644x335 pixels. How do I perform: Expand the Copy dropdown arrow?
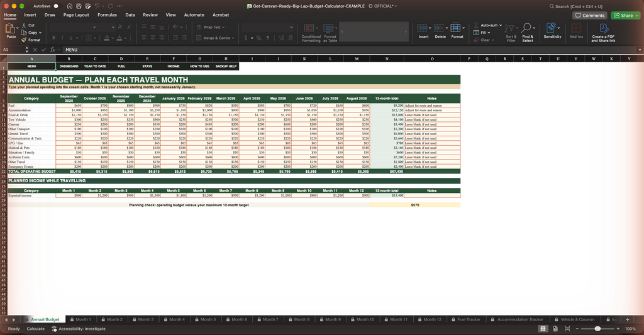click(x=41, y=33)
